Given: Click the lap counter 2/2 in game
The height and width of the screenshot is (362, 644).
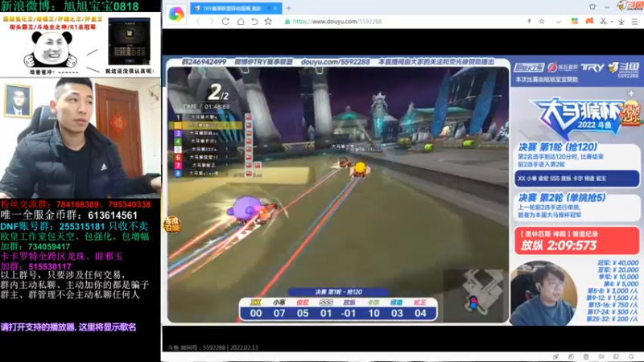Looking at the screenshot, I should coord(217,93).
